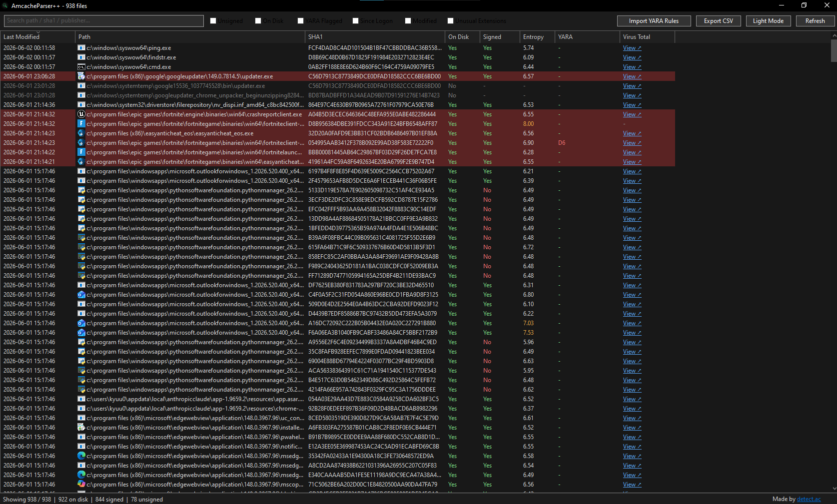The width and height of the screenshot is (837, 504).
Task: Click the Fortnite icon on row D8B956384DBE
Action: [81, 124]
